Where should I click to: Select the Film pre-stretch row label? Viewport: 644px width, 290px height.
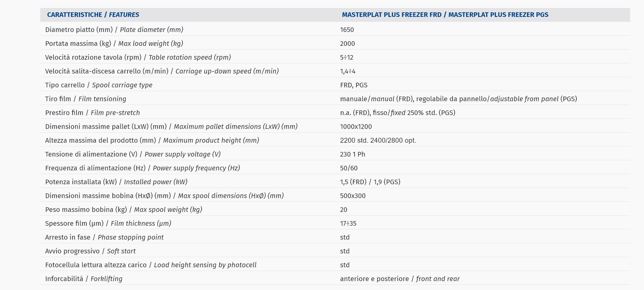pyautogui.click(x=92, y=113)
